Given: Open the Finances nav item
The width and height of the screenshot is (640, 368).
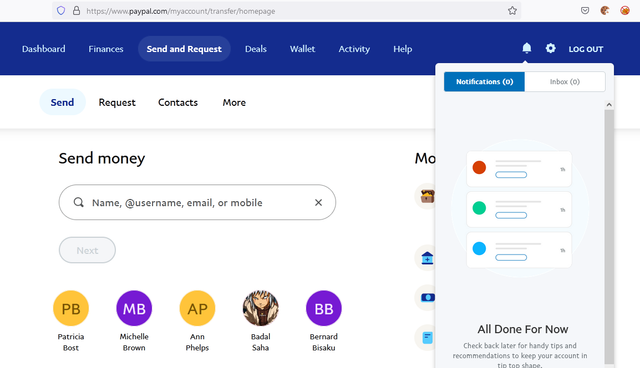Looking at the screenshot, I should point(106,49).
